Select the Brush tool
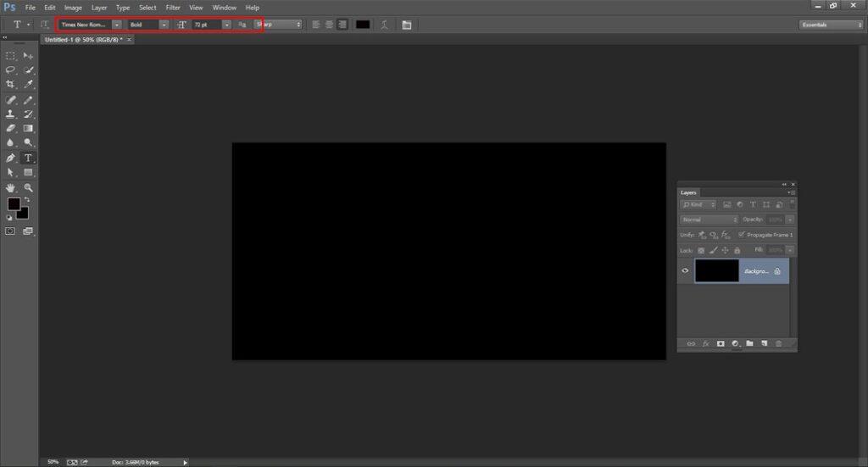 click(28, 100)
